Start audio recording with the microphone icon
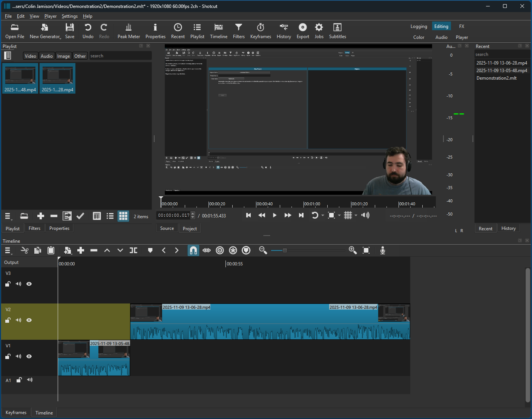The height and width of the screenshot is (419, 532). click(x=382, y=250)
